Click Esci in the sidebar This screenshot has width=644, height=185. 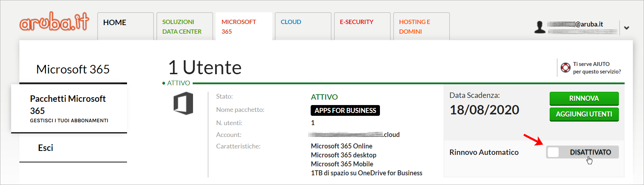pos(46,148)
